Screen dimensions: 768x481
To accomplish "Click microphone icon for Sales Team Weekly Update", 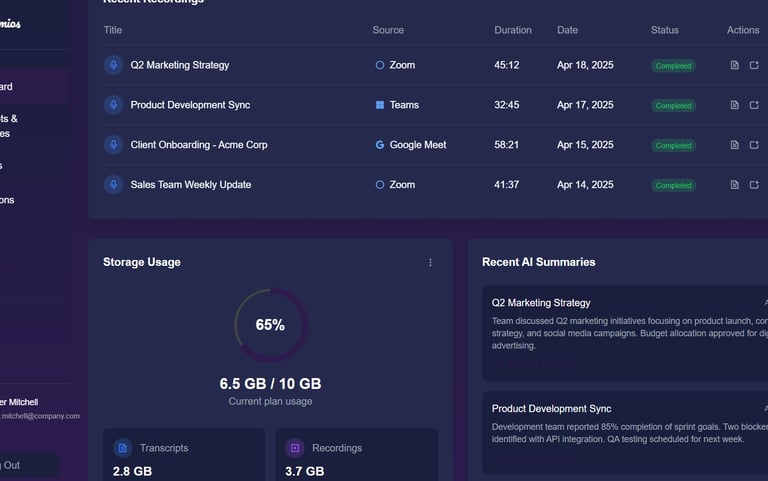I will coord(113,185).
